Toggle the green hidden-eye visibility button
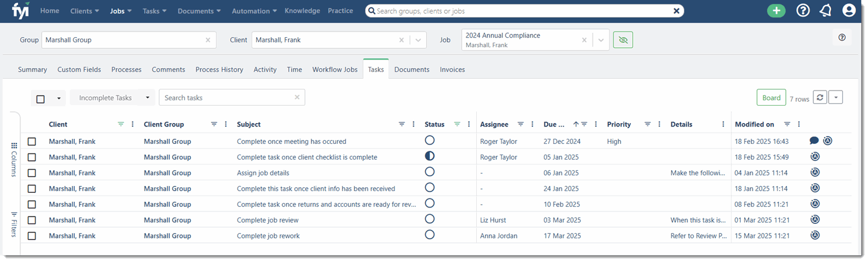The image size is (868, 262). 623,40
